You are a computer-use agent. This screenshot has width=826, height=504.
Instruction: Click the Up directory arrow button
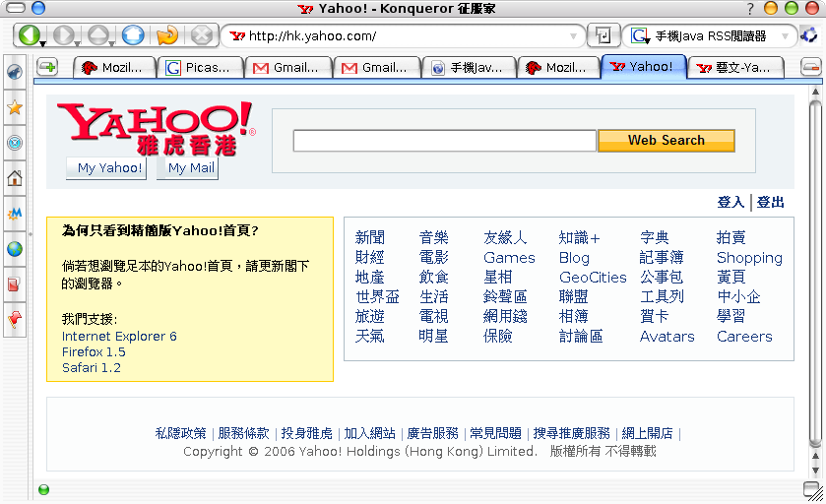(98, 35)
